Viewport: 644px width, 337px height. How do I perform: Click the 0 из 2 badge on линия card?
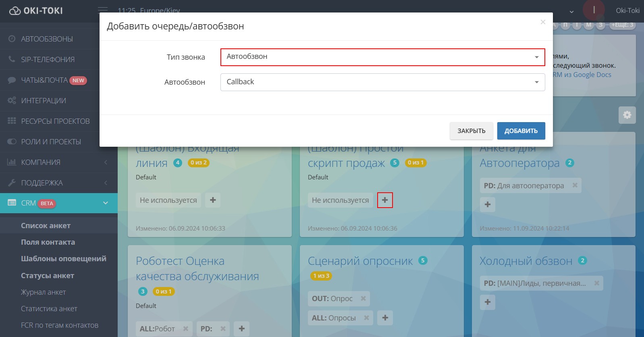199,163
